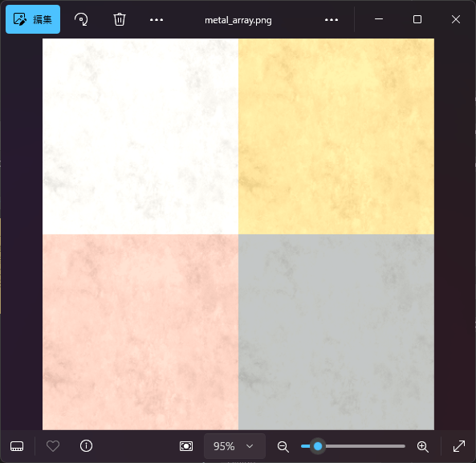This screenshot has height=463, width=476.
Task: Open the 95% zoom level dropdown
Action: (x=234, y=446)
